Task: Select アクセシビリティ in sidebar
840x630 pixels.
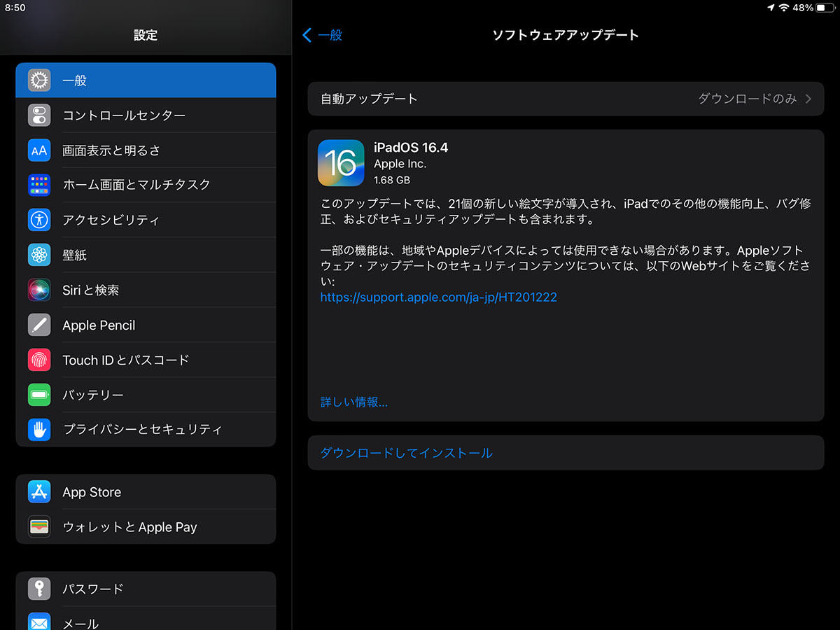Action: [146, 220]
